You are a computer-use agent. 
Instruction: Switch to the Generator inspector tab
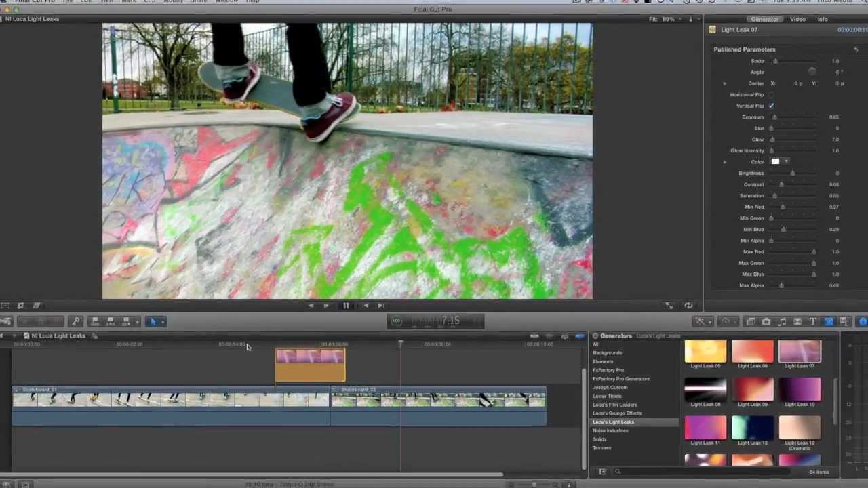[x=764, y=19]
